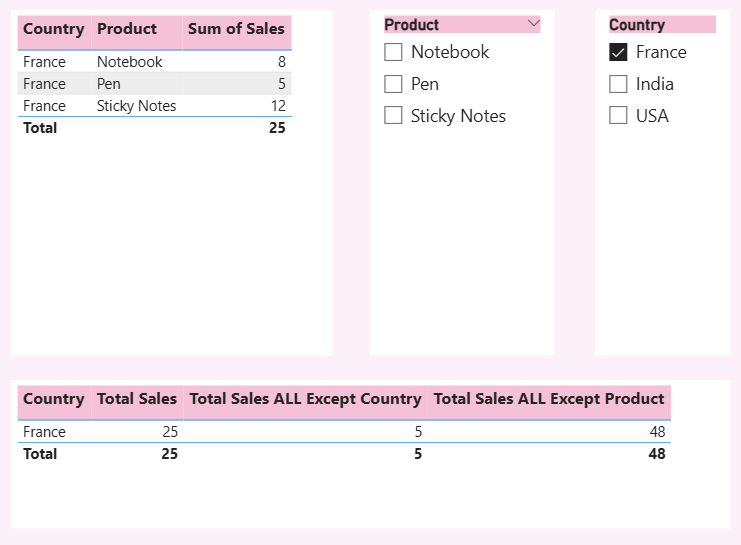Viewport: 741px width, 545px height.
Task: Check the Pen checkbox in Product slicer
Action: point(393,84)
